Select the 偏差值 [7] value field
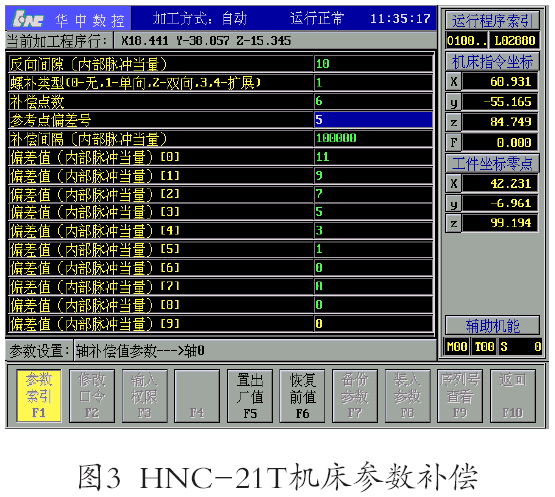 373,287
